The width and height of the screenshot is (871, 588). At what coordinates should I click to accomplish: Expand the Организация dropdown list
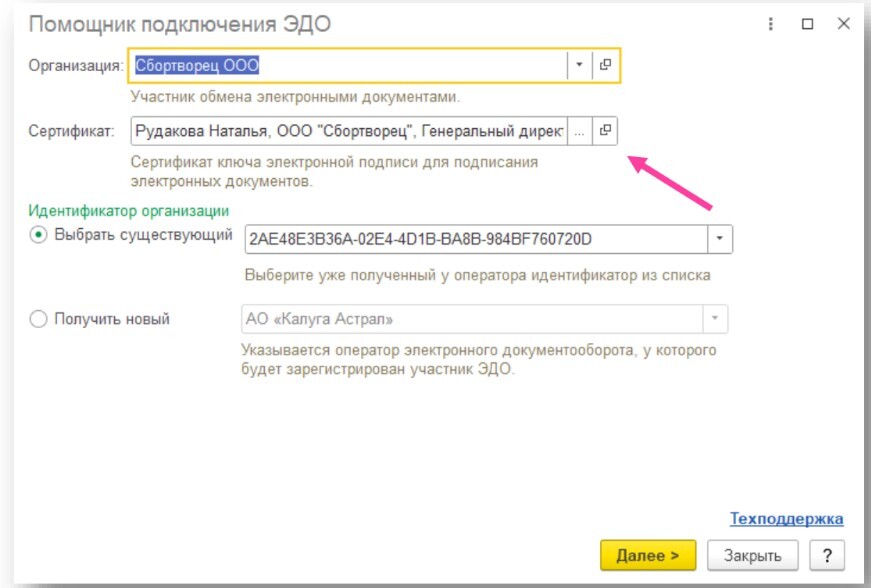579,65
